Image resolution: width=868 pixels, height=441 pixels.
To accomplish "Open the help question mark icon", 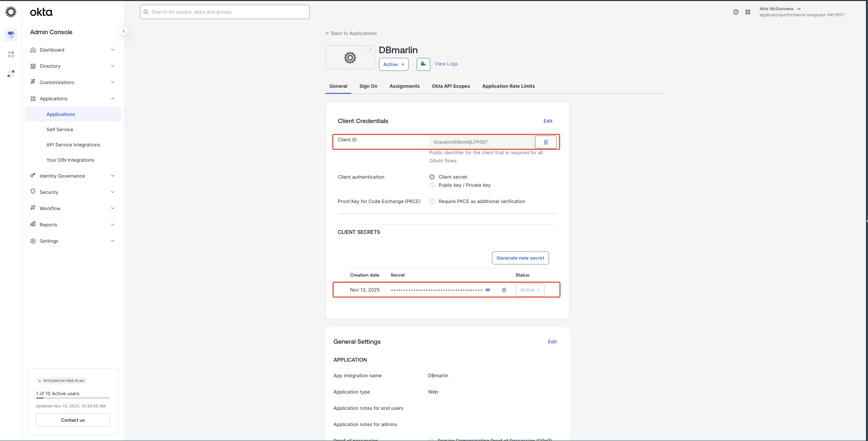I will (x=735, y=12).
